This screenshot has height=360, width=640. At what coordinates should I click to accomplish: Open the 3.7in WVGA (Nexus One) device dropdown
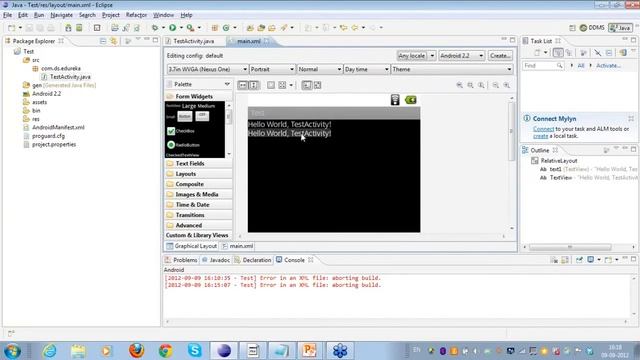click(207, 69)
